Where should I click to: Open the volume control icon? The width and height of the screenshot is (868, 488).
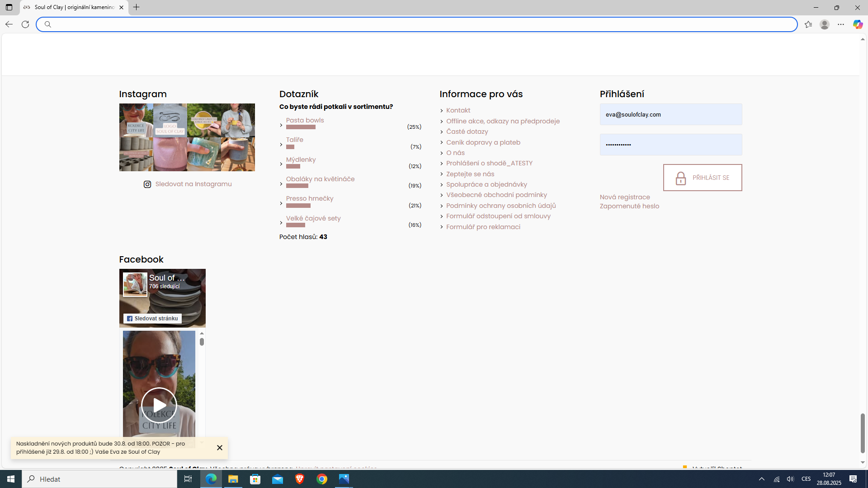[790, 479]
